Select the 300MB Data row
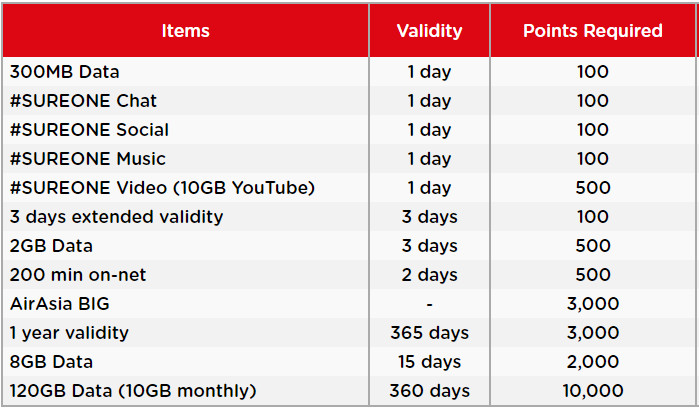Screen dimensions: 699x409 tap(65, 72)
